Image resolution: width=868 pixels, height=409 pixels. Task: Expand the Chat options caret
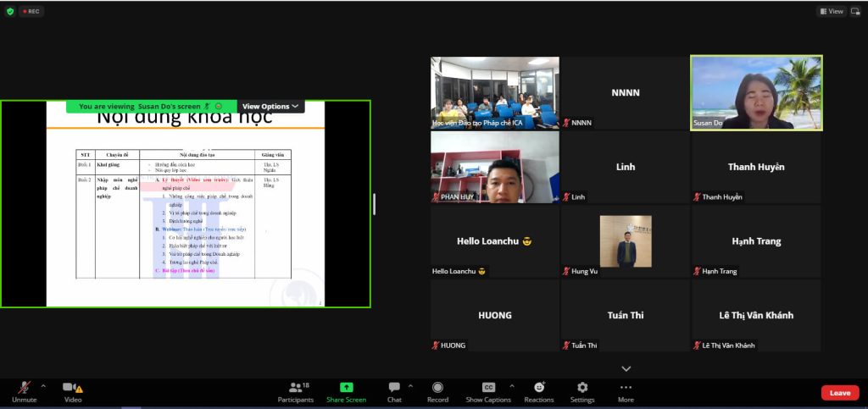[410, 386]
